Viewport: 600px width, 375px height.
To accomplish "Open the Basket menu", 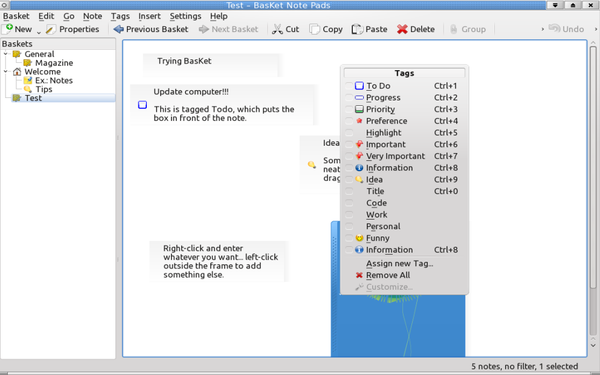I will tap(16, 16).
